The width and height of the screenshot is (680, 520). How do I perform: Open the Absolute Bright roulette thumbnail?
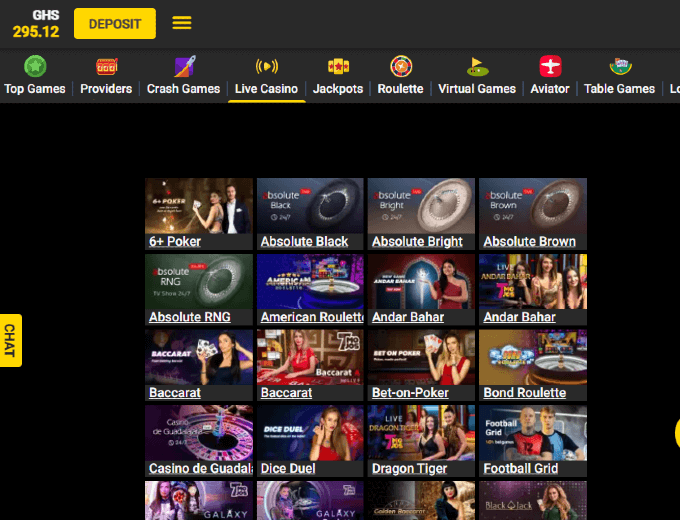click(421, 206)
